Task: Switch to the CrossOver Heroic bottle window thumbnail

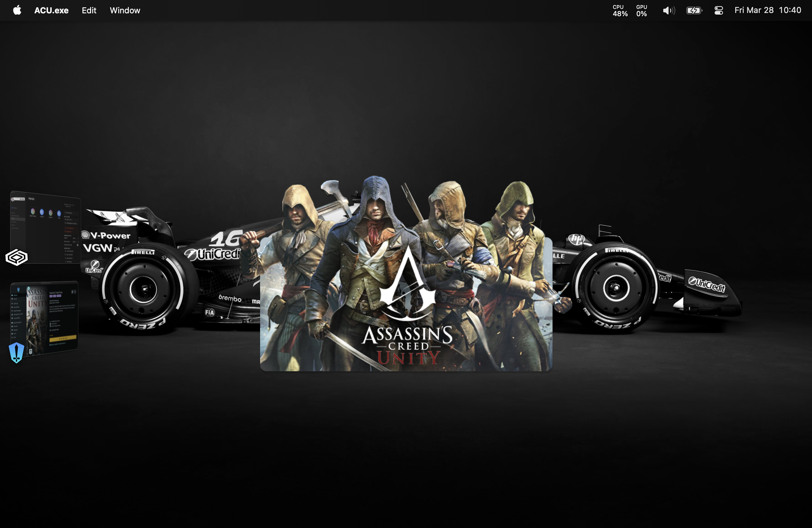Action: click(46, 227)
